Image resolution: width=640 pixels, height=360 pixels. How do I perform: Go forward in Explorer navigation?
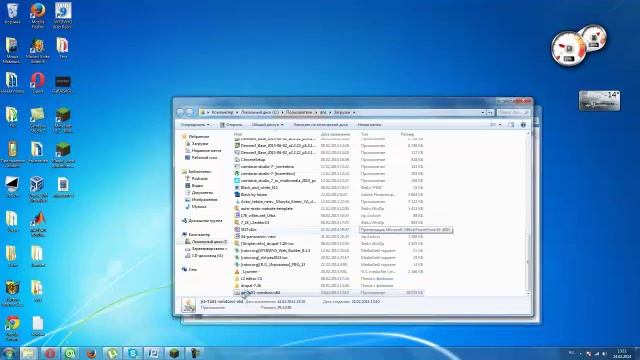pos(189,112)
